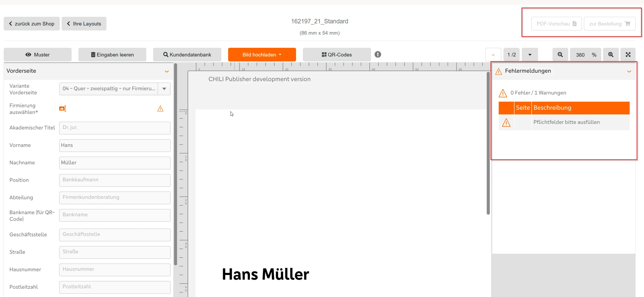This screenshot has height=297, width=644.
Task: Open the Bild hochladen dropdown
Action: tap(262, 55)
